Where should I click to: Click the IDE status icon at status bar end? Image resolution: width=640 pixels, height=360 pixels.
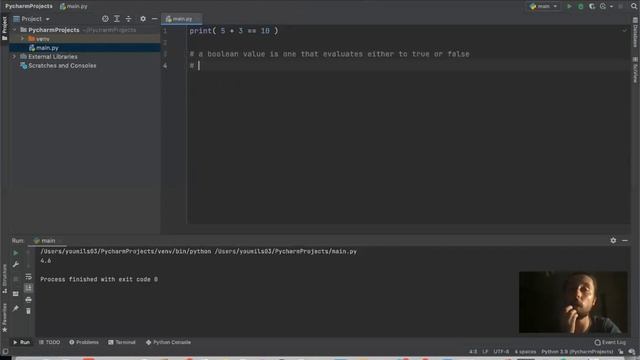pyautogui.click(x=632, y=352)
